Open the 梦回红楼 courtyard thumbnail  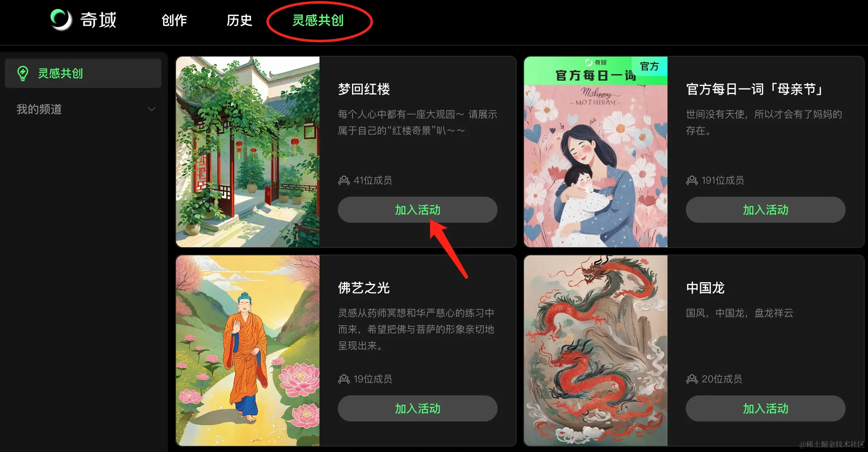[248, 152]
